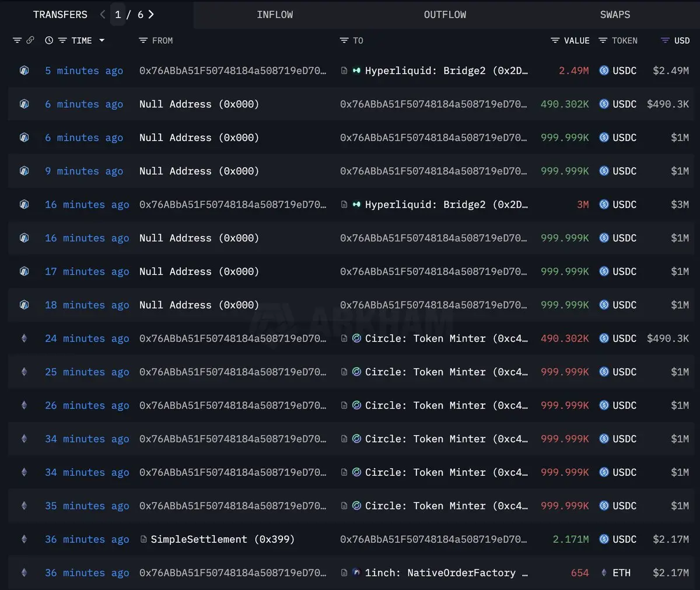The image size is (700, 590).
Task: Click the ETH token label
Action: pos(621,573)
